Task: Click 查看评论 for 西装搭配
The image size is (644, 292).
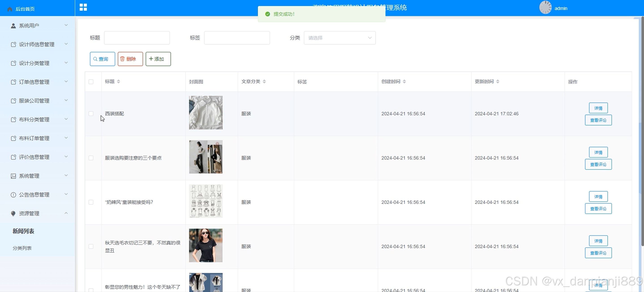Action: [598, 120]
